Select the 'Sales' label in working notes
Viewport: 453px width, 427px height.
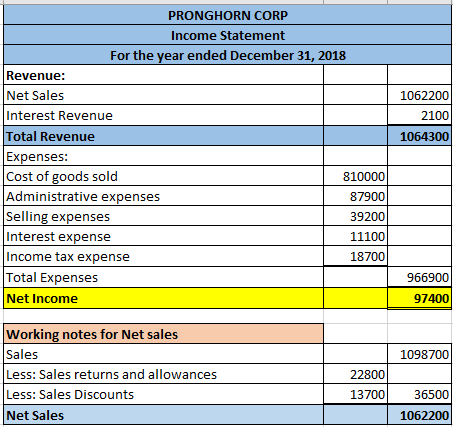pos(163,354)
